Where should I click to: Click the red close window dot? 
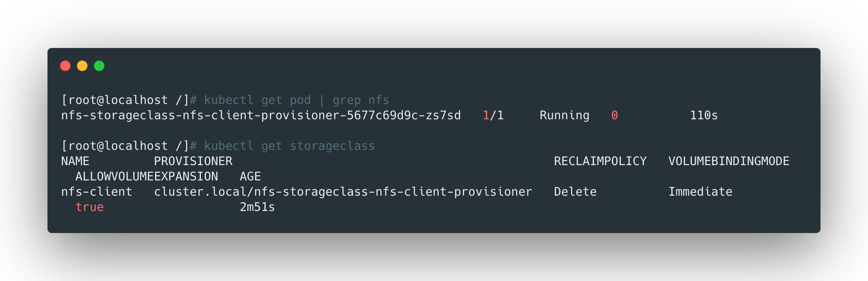65,66
